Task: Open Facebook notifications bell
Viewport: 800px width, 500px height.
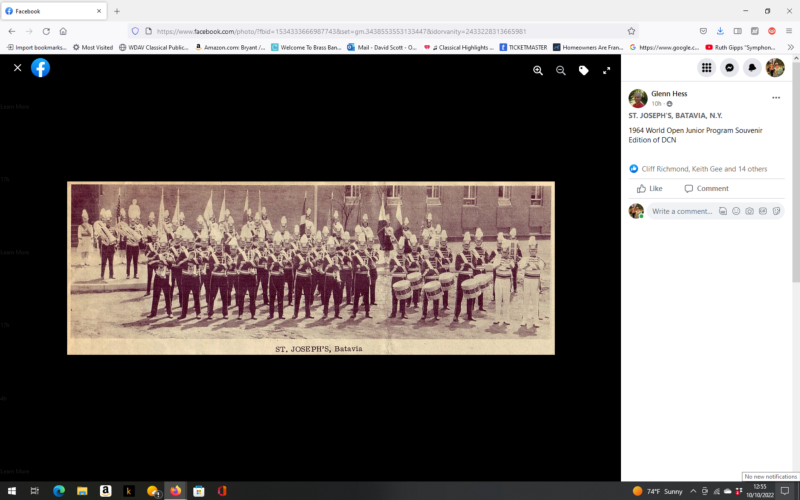Action: tap(752, 68)
